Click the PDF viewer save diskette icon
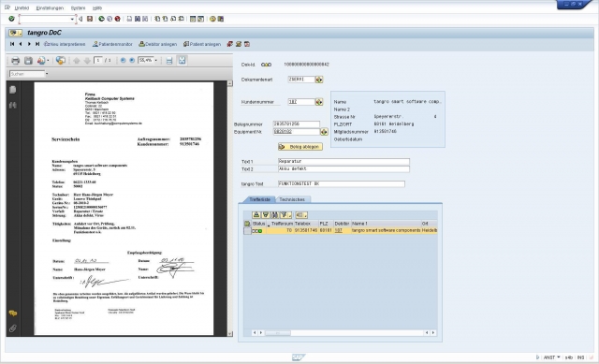The height and width of the screenshot is (364, 599). pyautogui.click(x=28, y=60)
